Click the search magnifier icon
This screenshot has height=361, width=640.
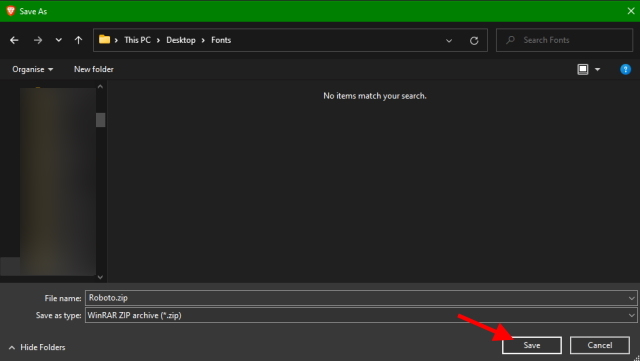[x=510, y=40]
